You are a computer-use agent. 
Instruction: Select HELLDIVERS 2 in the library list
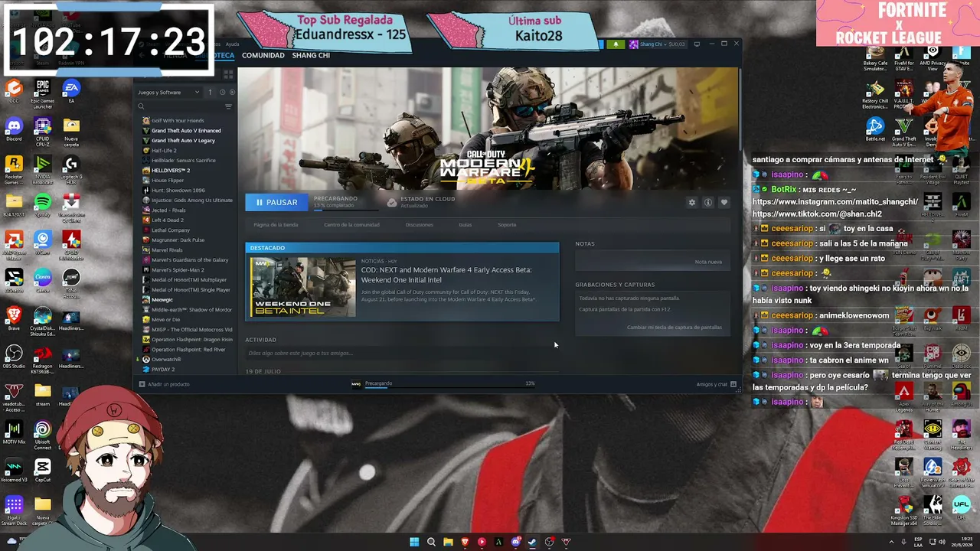(171, 171)
